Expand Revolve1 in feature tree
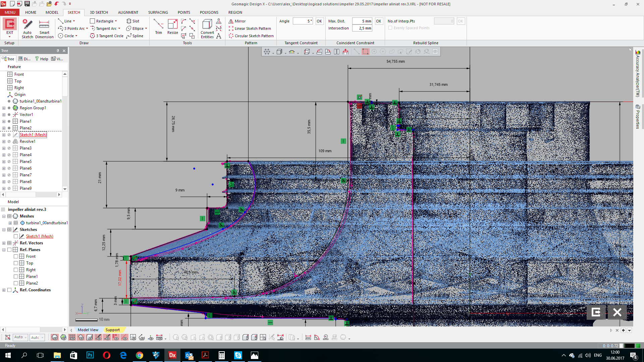 4,141
